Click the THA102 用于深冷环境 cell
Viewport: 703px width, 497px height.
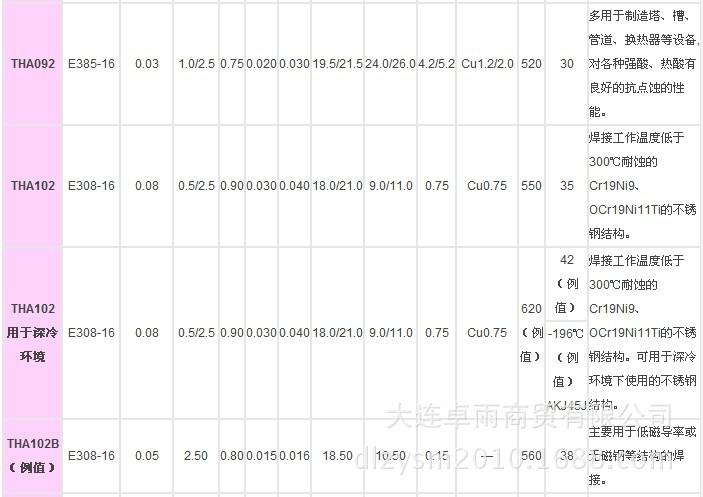point(32,332)
